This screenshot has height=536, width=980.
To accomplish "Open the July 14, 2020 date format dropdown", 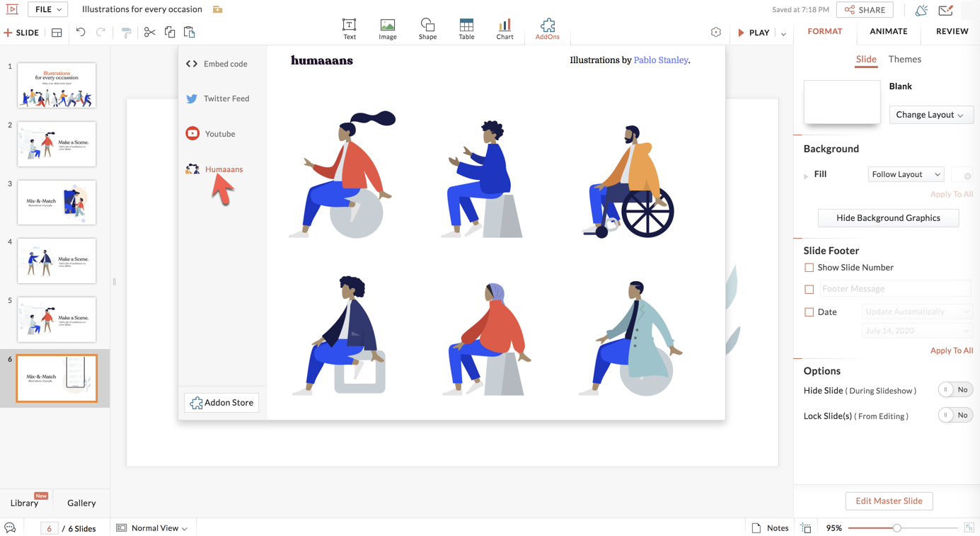I will [917, 331].
